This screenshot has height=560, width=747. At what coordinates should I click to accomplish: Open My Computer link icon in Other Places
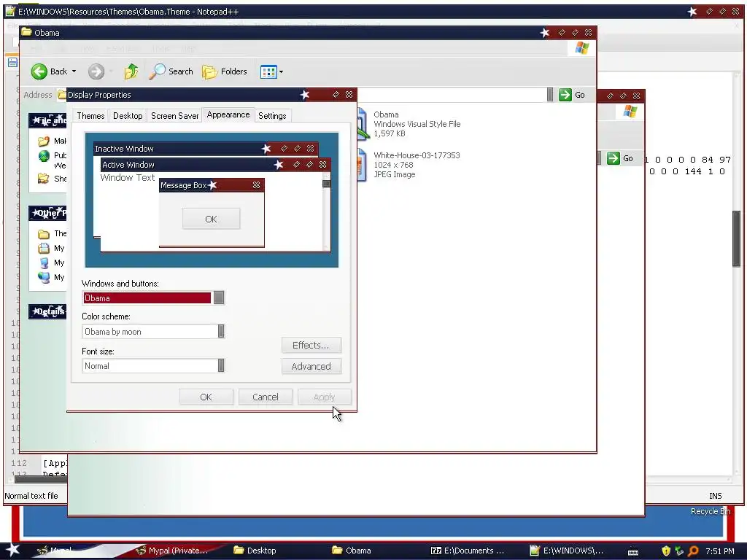[x=44, y=262]
